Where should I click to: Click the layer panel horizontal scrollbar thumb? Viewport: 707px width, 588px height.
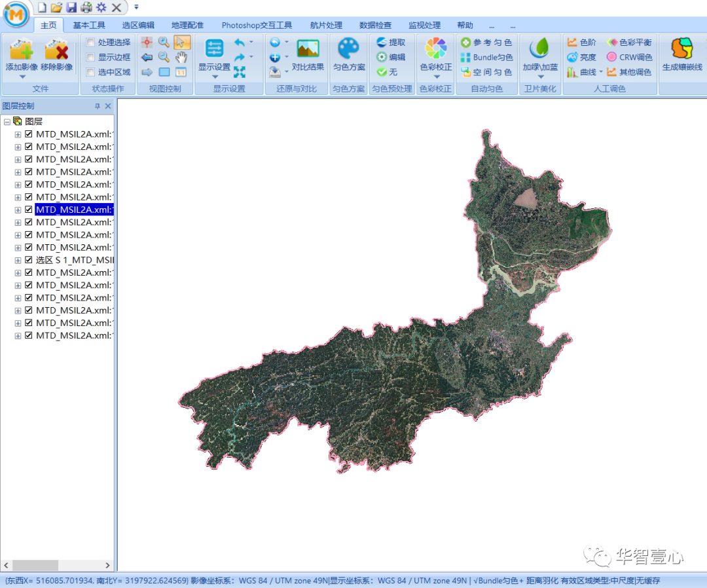point(35,565)
